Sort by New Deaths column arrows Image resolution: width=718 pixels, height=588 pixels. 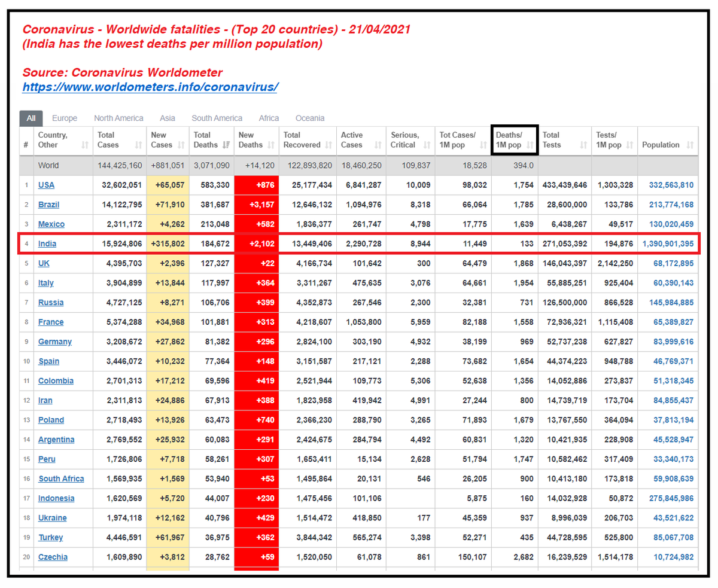tap(270, 145)
